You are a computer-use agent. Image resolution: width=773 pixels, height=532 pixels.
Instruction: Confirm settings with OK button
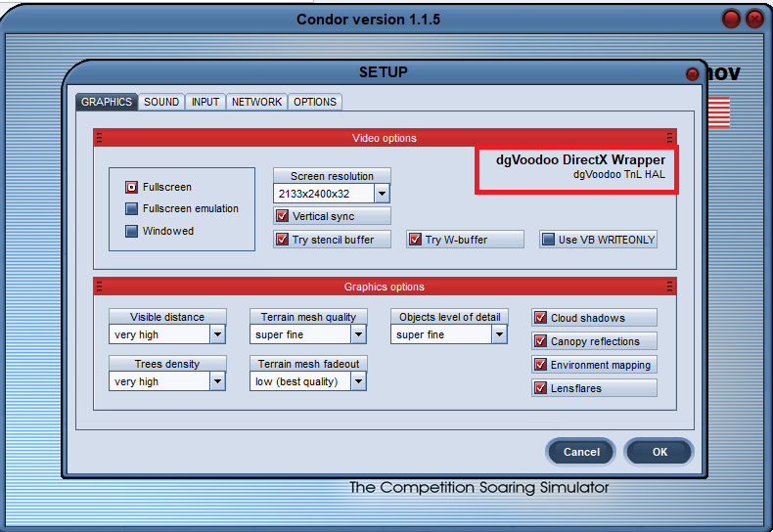point(659,452)
